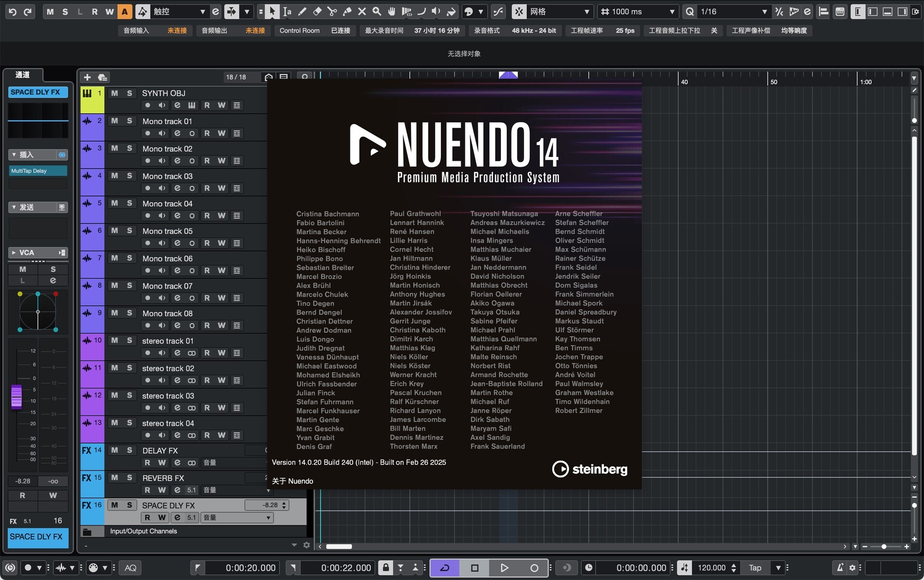This screenshot has width=924, height=580.
Task: Select the Range Selection tool
Action: [287, 12]
